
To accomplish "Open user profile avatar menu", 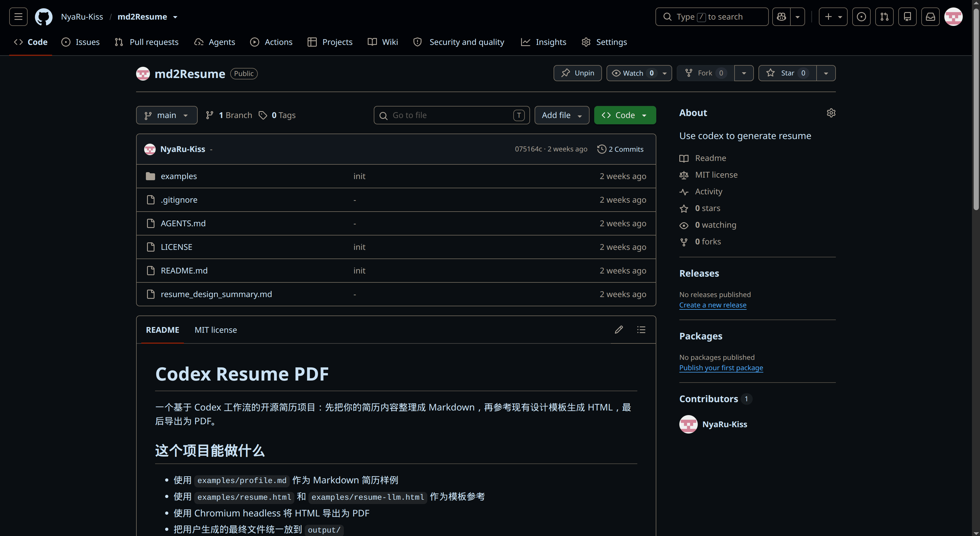I will [x=953, y=17].
